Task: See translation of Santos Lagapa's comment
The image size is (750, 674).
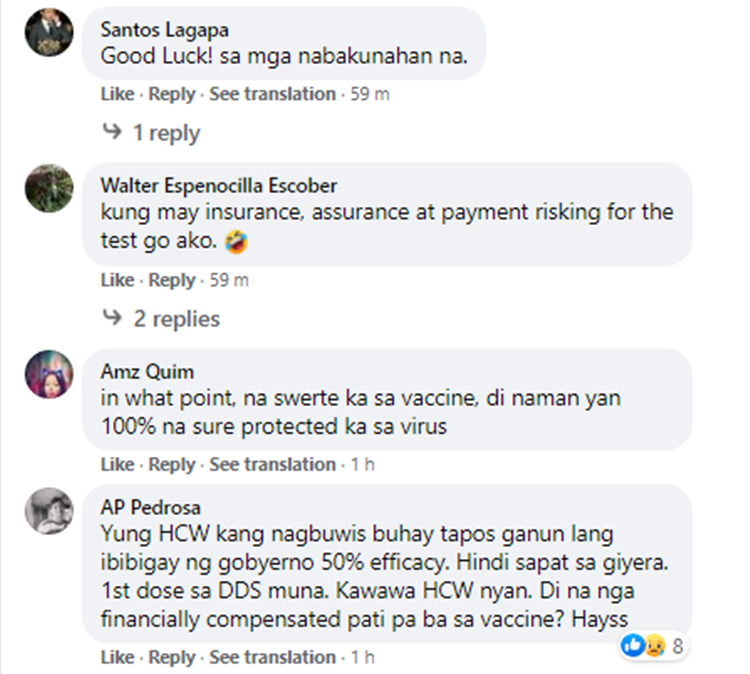Action: click(272, 94)
